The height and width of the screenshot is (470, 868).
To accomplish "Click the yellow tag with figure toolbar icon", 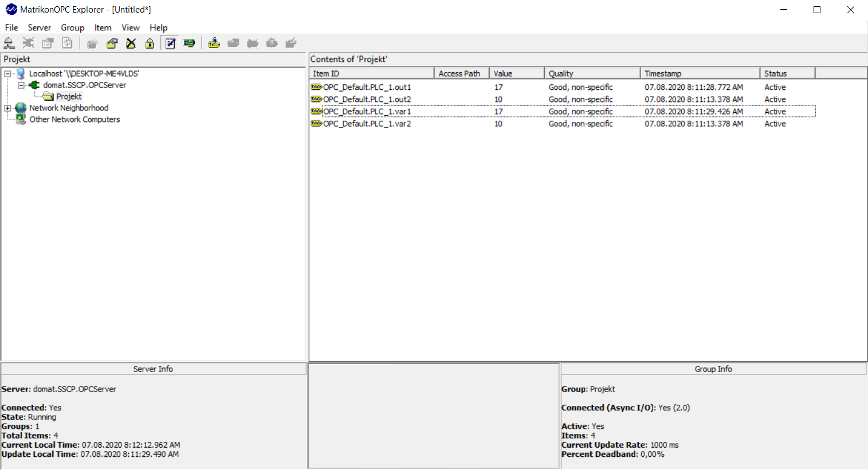I will 214,43.
